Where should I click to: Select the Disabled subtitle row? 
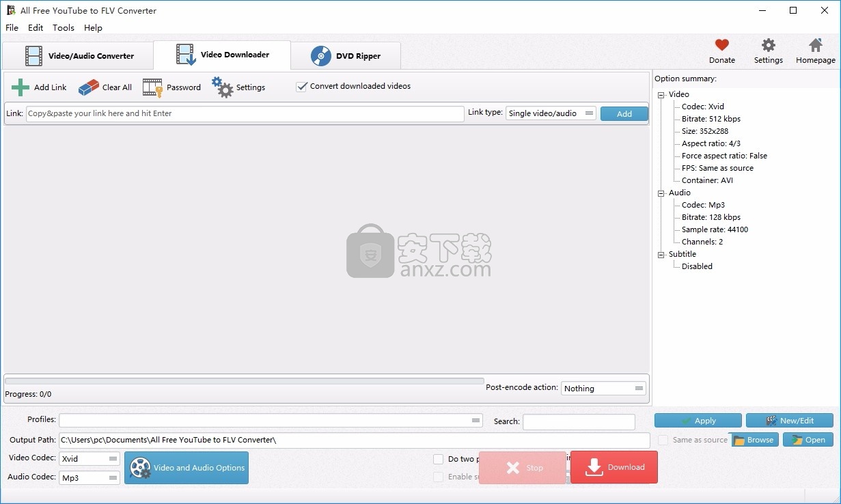(697, 266)
